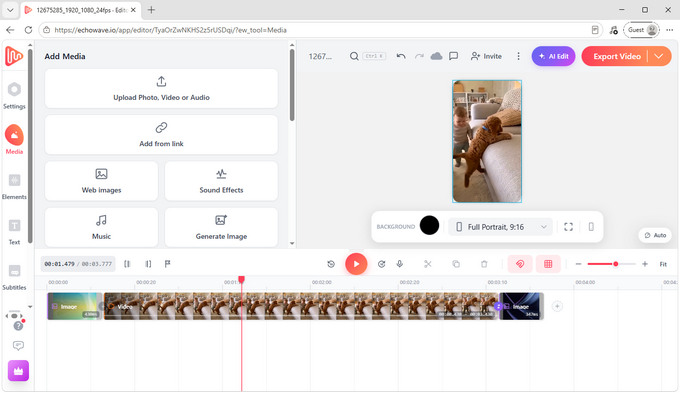This screenshot has height=393, width=680.
Task: Open the Full Portrait 9:16 aspect dropdown
Action: tap(500, 227)
